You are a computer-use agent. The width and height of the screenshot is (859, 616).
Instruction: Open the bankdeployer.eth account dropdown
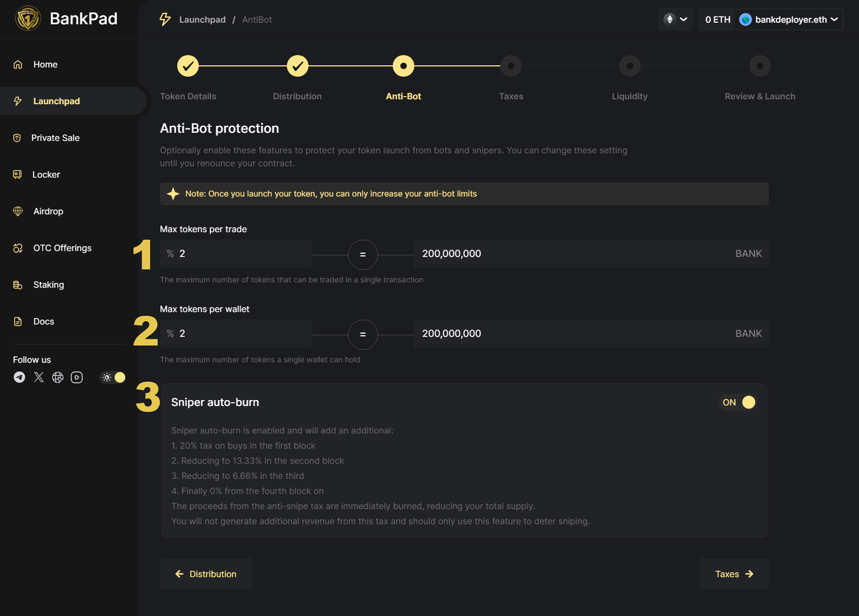coord(789,19)
